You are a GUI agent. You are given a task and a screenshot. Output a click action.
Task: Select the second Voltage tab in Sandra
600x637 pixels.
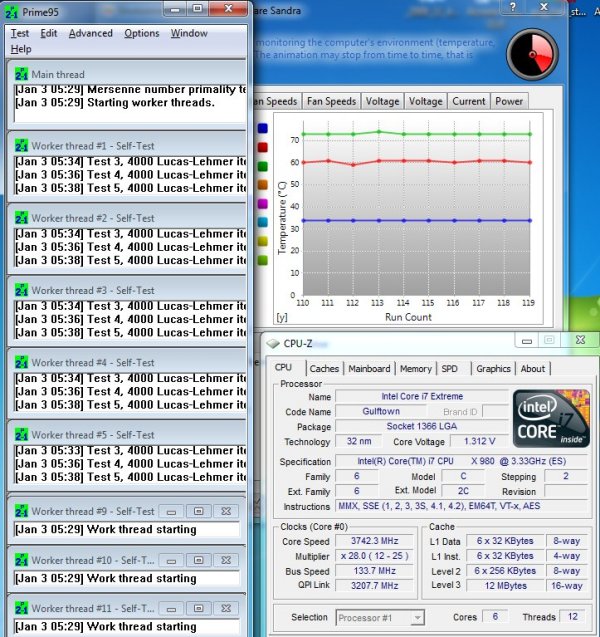coord(425,101)
